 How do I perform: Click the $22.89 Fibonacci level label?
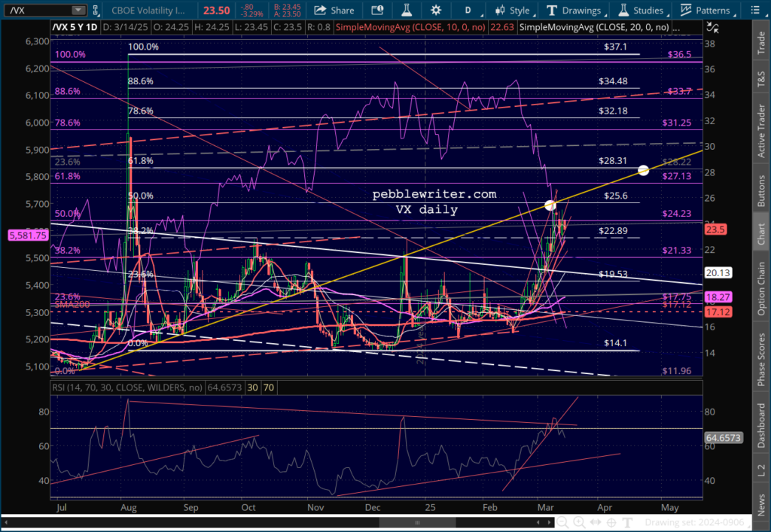[x=613, y=231]
